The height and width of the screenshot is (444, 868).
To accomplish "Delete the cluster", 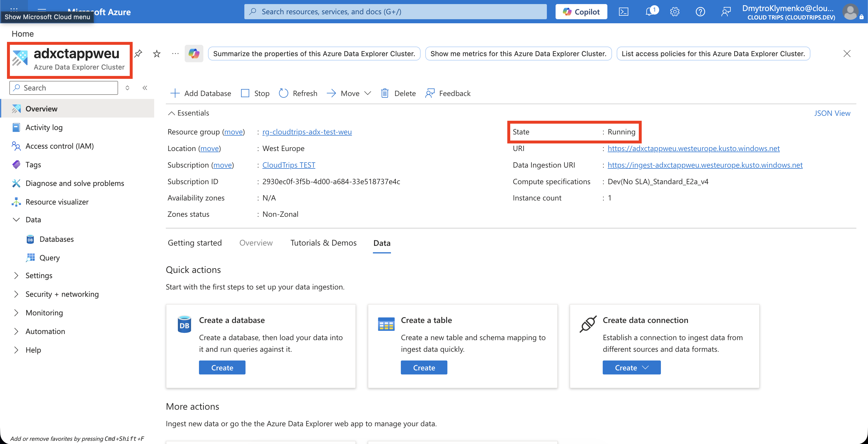I will click(x=398, y=93).
